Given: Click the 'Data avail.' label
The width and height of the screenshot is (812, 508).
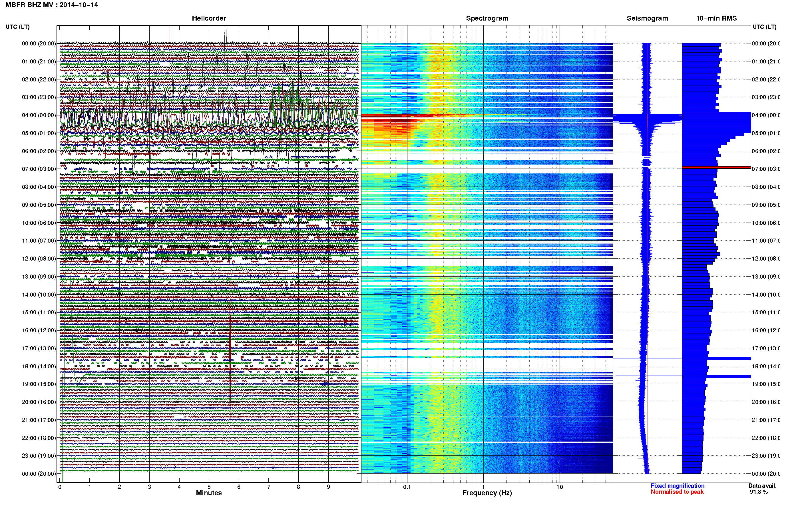Looking at the screenshot, I should click(762, 486).
